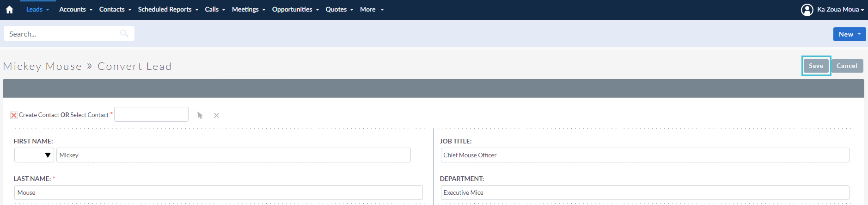Click the Department field
The width and height of the screenshot is (868, 205).
click(645, 193)
